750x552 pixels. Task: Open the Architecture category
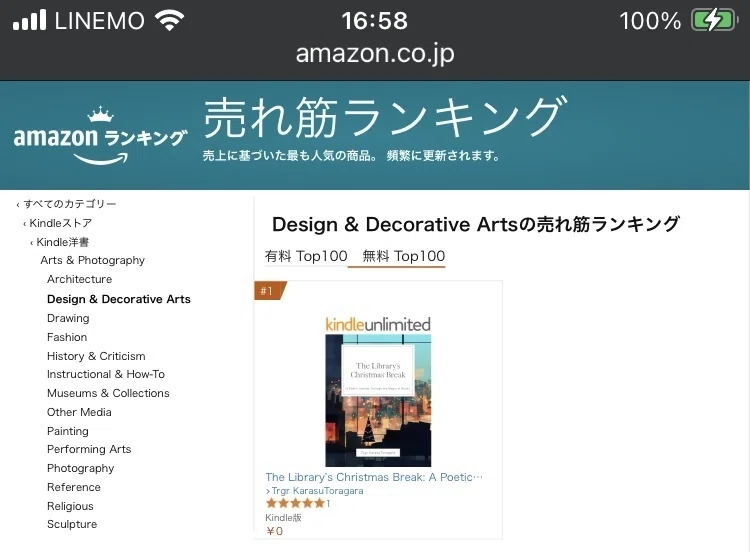pos(79,279)
